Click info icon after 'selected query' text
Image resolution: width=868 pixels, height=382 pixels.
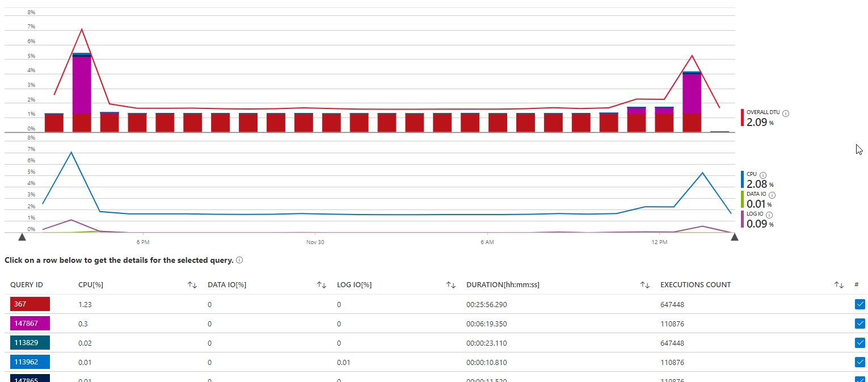pos(239,260)
